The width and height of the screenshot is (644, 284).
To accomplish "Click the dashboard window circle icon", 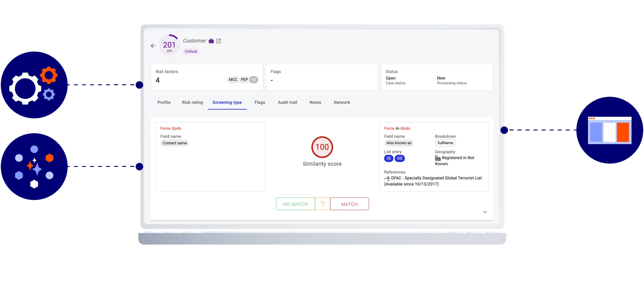I will pyautogui.click(x=609, y=130).
